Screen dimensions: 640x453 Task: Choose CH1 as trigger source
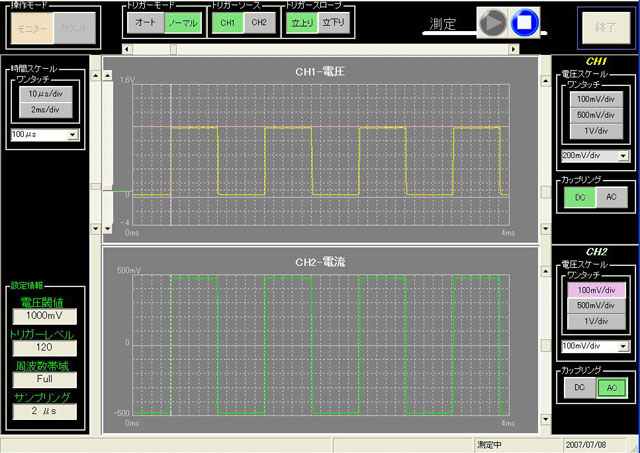click(x=228, y=22)
